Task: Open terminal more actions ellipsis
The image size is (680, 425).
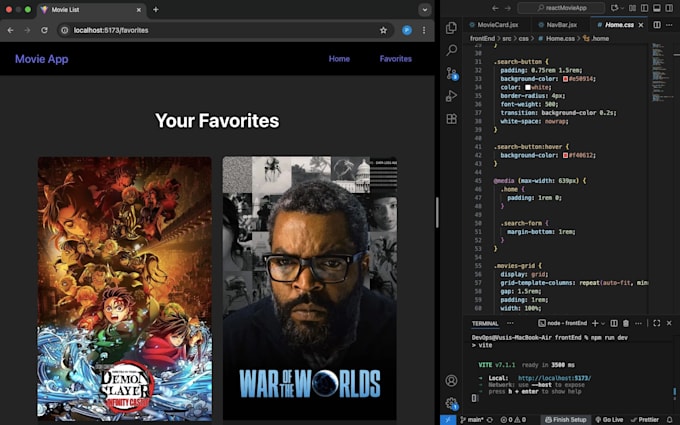Action: 638,323
